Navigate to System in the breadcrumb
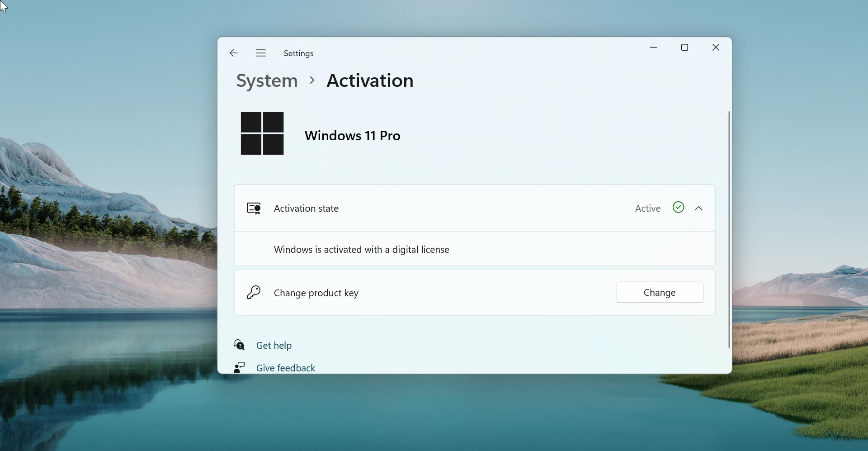The image size is (868, 451). (267, 81)
